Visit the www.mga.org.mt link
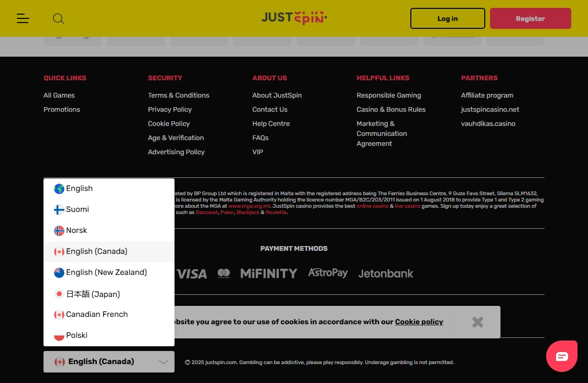Screen dimensions: 588x383 pyautogui.click(x=249, y=206)
